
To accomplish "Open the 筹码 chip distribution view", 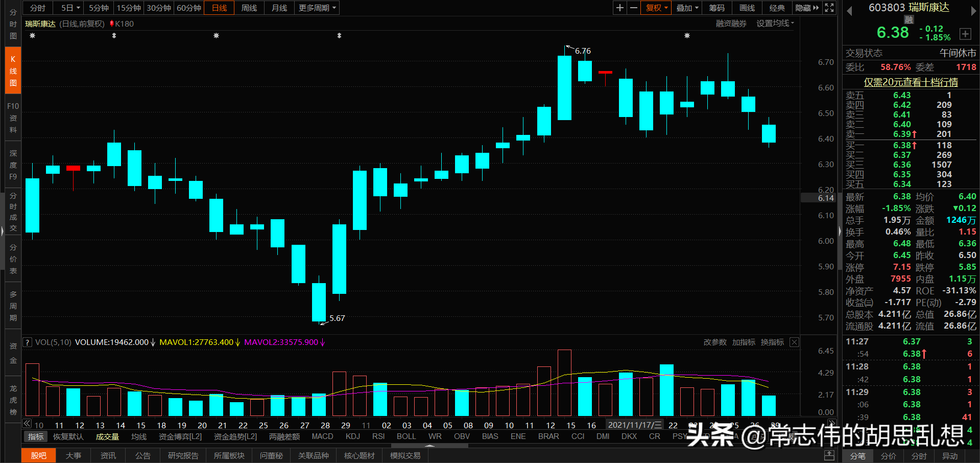I will [x=716, y=8].
